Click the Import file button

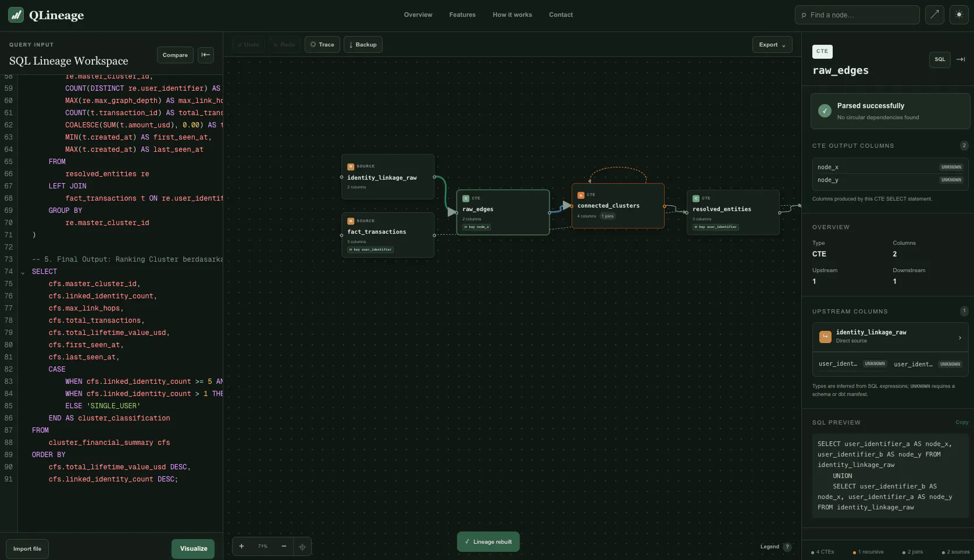(27, 549)
